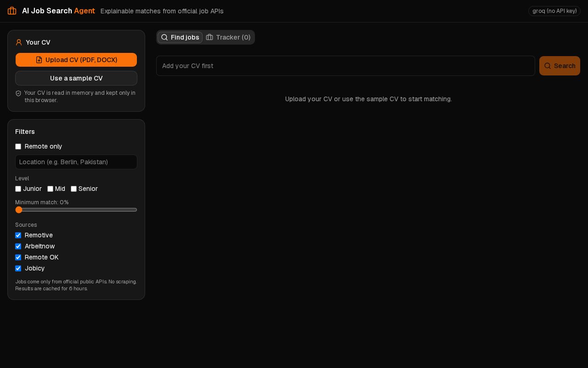Screen dimensions: 588x368
Task: Check the Senior level box
Action: 73,189
